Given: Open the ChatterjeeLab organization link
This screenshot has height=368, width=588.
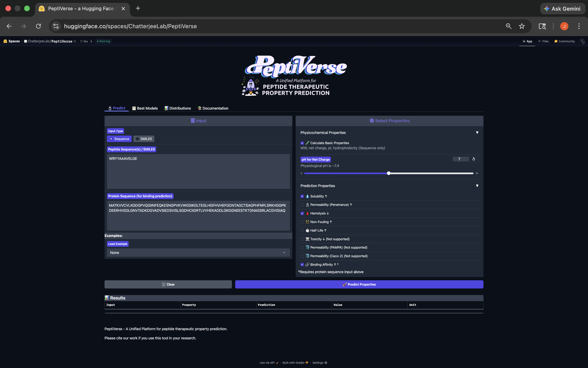Looking at the screenshot, I should (38, 41).
